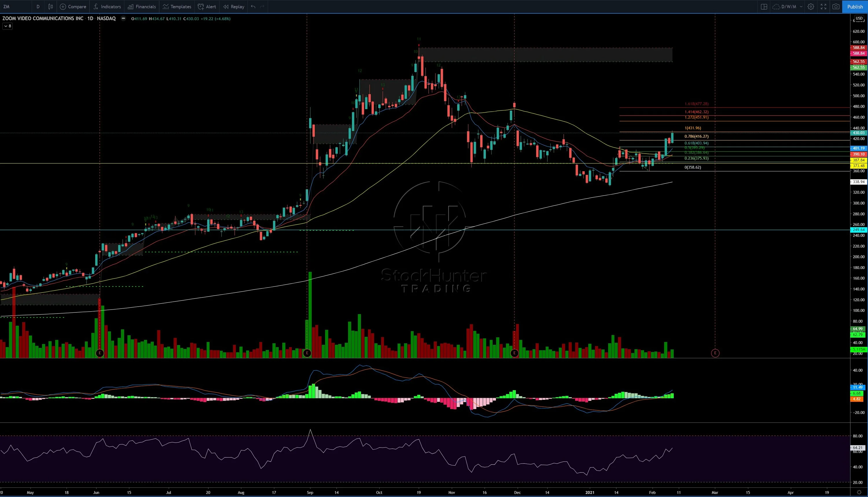
Task: Open indicator Templates
Action: click(177, 6)
